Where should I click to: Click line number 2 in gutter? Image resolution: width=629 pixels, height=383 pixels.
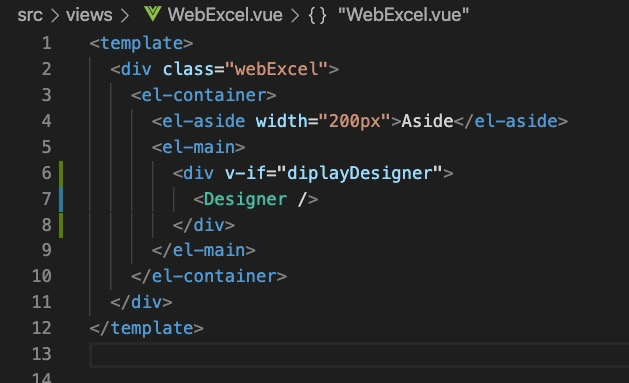(x=47, y=69)
